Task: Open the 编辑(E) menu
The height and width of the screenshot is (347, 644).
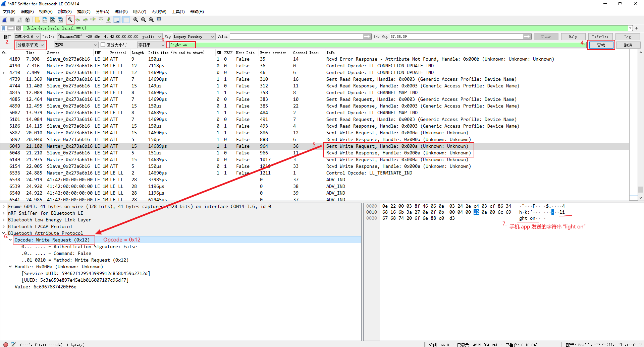Action: [27, 12]
